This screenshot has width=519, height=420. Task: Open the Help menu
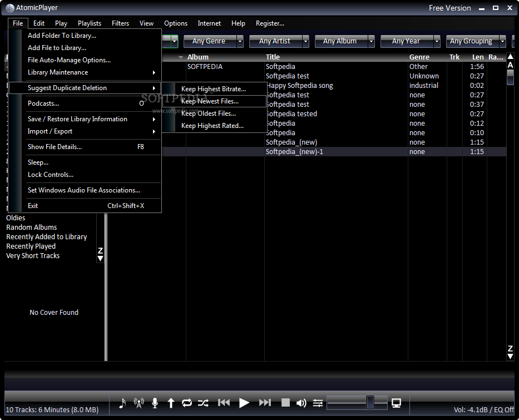pos(238,23)
